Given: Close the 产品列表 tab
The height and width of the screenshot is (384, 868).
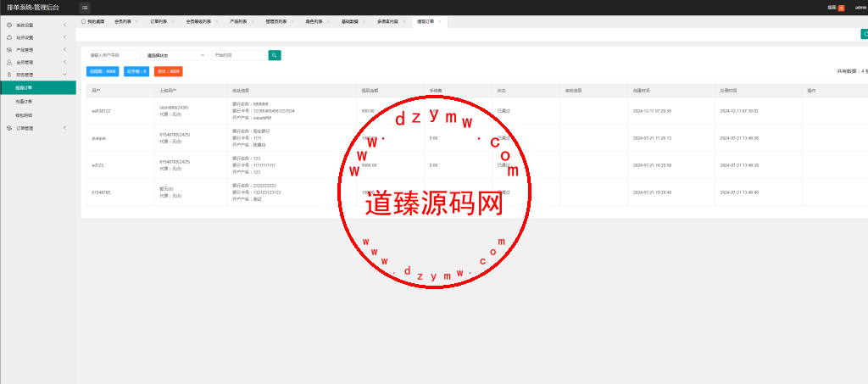Looking at the screenshot, I should [252, 21].
